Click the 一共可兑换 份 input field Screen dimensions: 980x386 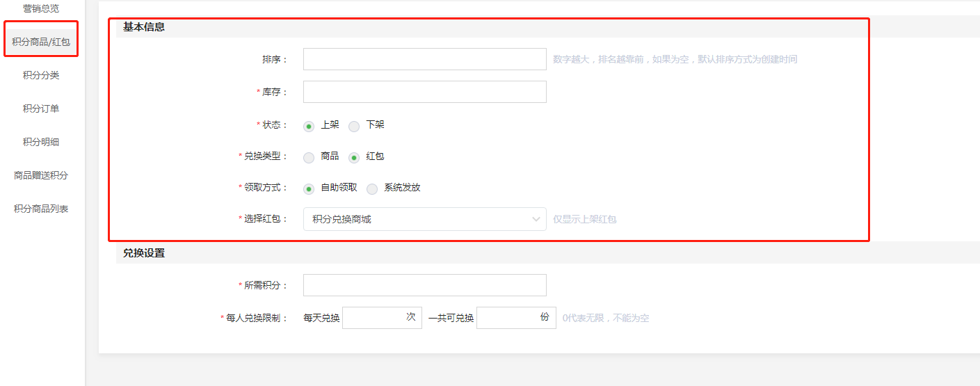pos(516,318)
